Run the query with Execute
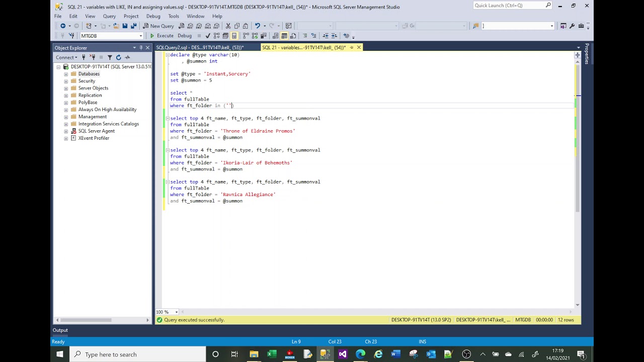The image size is (644, 362). 162,36
